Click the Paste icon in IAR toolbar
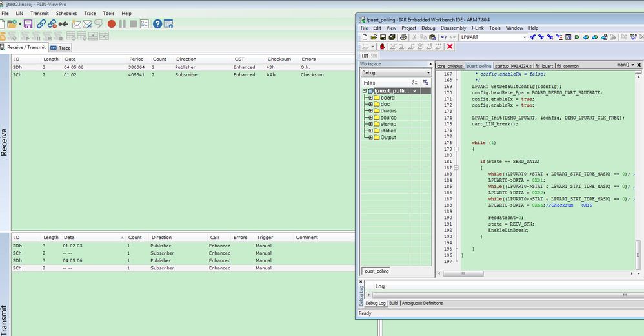Image resolution: width=644 pixels, height=336 pixels. pyautogui.click(x=432, y=37)
